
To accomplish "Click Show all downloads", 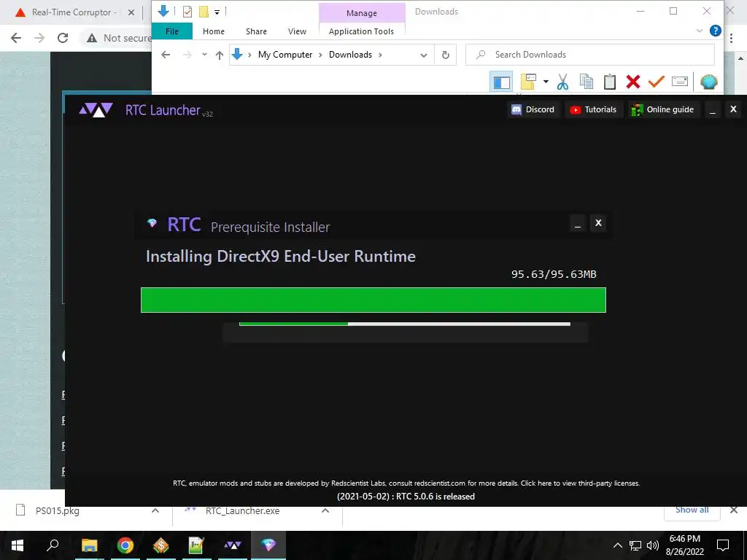I will [x=692, y=510].
